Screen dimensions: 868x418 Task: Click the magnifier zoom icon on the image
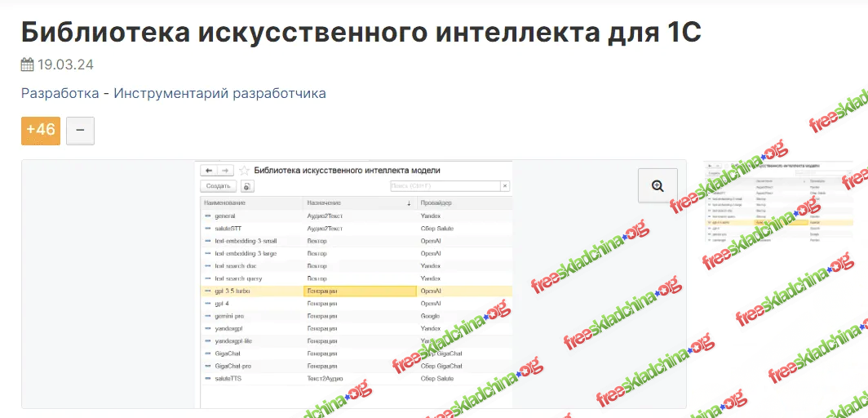click(658, 186)
